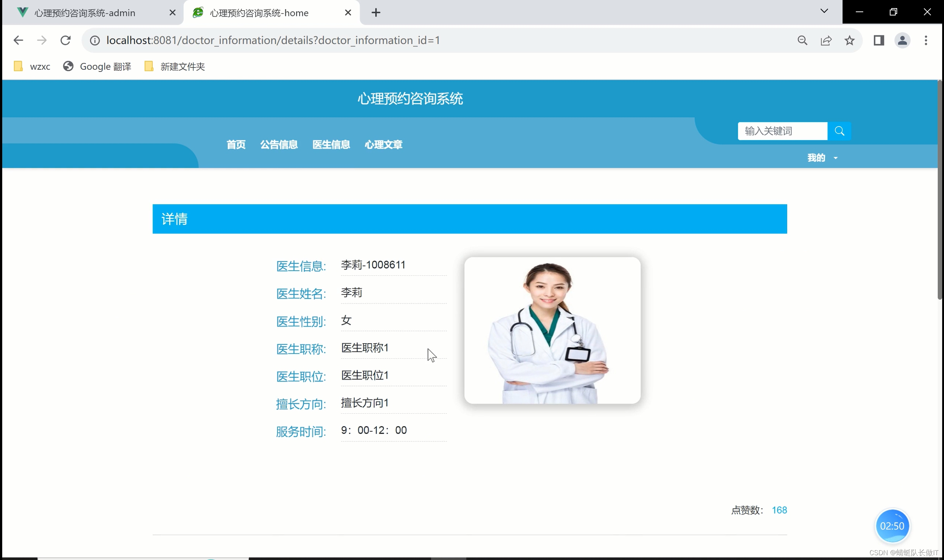This screenshot has height=560, width=944.
Task: Click the 首页 home link
Action: point(236,145)
